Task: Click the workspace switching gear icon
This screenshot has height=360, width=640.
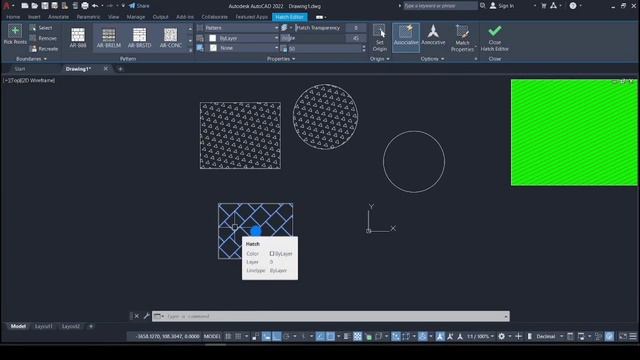Action: pos(502,336)
